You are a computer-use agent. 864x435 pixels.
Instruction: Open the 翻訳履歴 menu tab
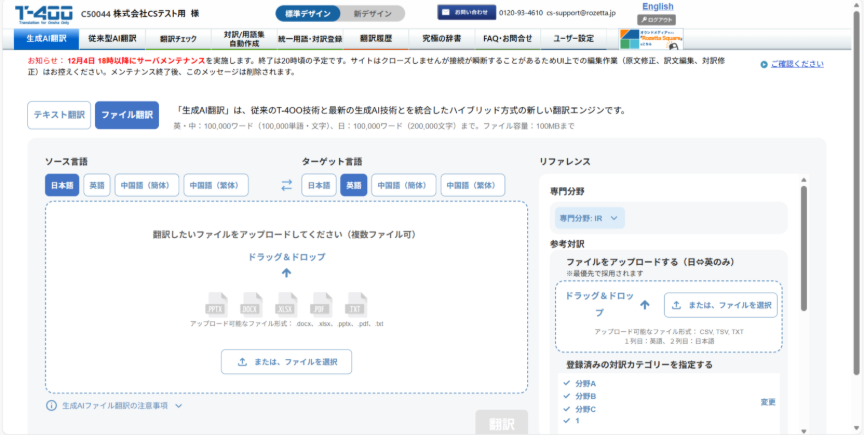[376, 39]
